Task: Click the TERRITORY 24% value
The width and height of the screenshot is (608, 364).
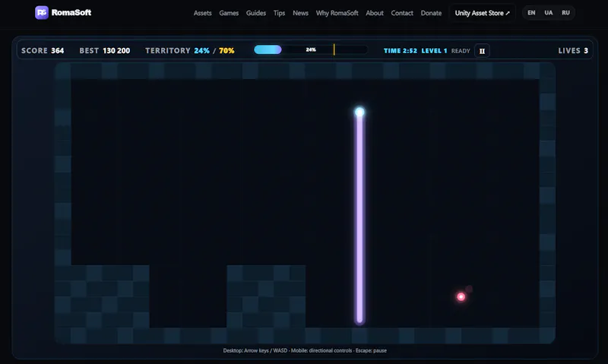Action: click(201, 51)
